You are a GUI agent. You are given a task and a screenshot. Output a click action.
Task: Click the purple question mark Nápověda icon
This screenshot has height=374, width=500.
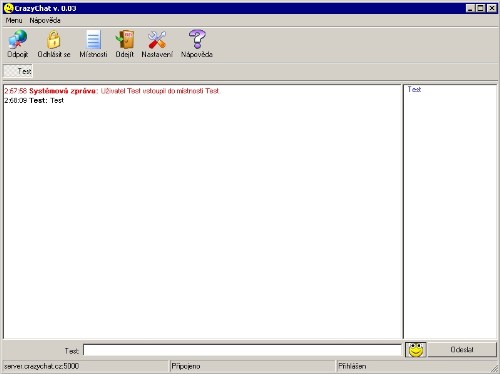pyautogui.click(x=197, y=39)
